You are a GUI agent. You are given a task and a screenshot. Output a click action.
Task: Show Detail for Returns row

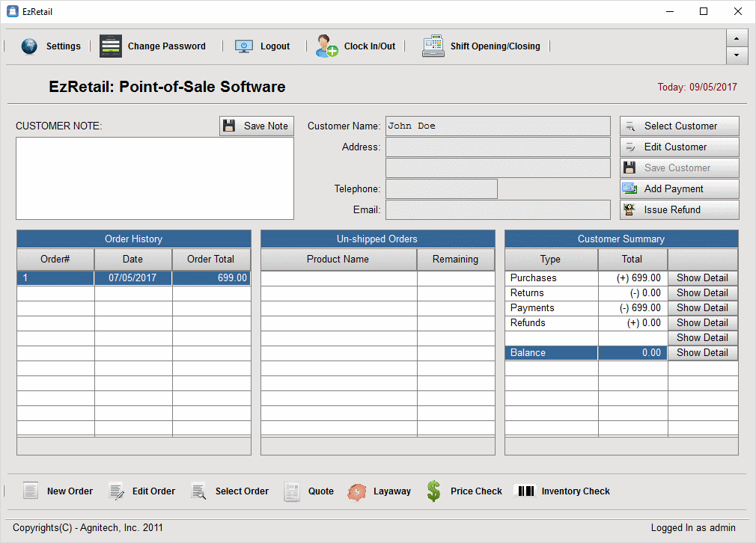coord(703,293)
